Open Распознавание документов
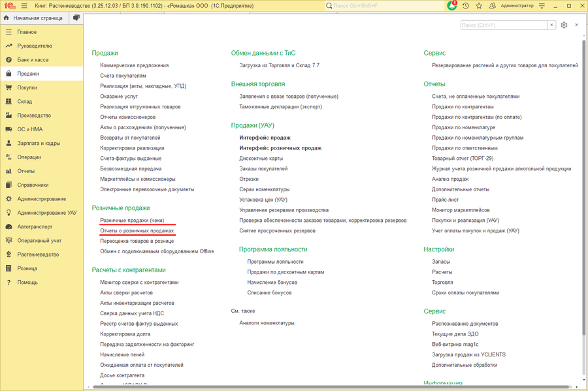The image size is (588, 391). pos(465,324)
